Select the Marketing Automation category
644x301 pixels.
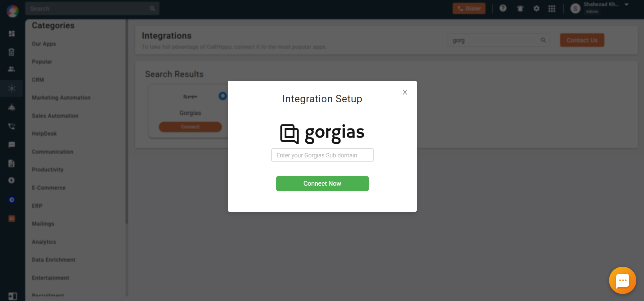click(61, 98)
